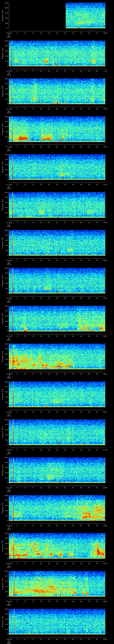Click the 12:16:00 time axis label

[9, 298]
